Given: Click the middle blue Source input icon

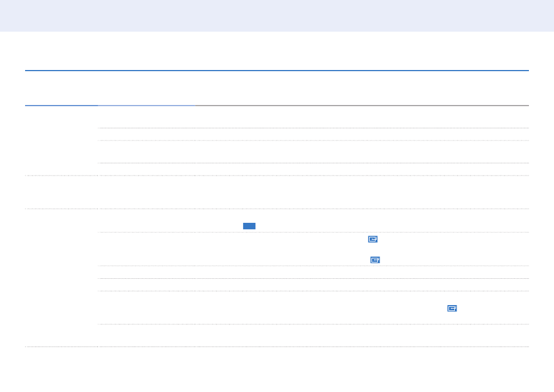Looking at the screenshot, I should tap(375, 260).
